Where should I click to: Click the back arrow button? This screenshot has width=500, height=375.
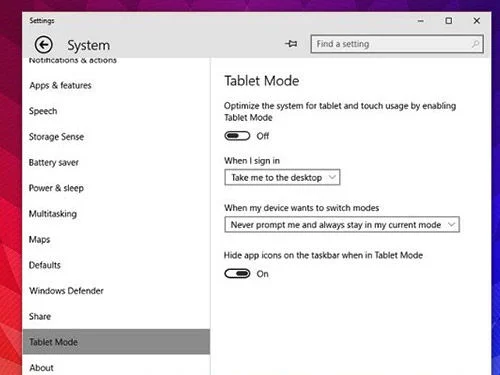pyautogui.click(x=44, y=45)
